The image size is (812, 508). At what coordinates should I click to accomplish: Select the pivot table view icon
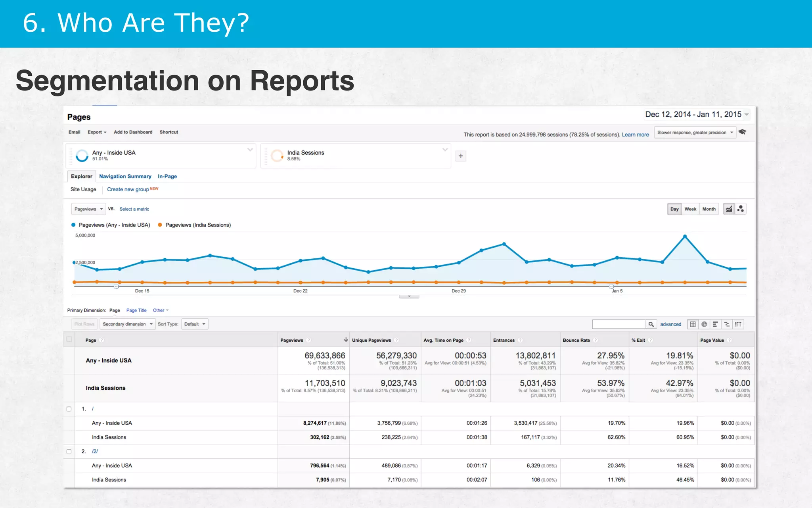(x=738, y=324)
